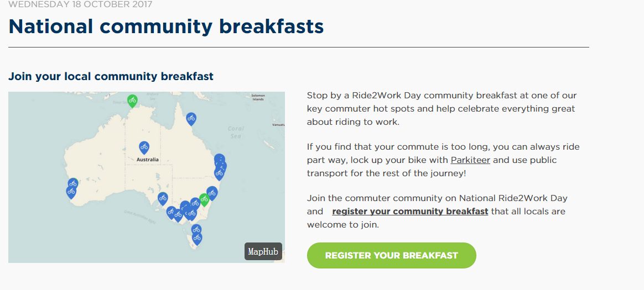Image resolution: width=644 pixels, height=290 pixels.
Task: Open the Parkiteer link
Action: point(470,160)
